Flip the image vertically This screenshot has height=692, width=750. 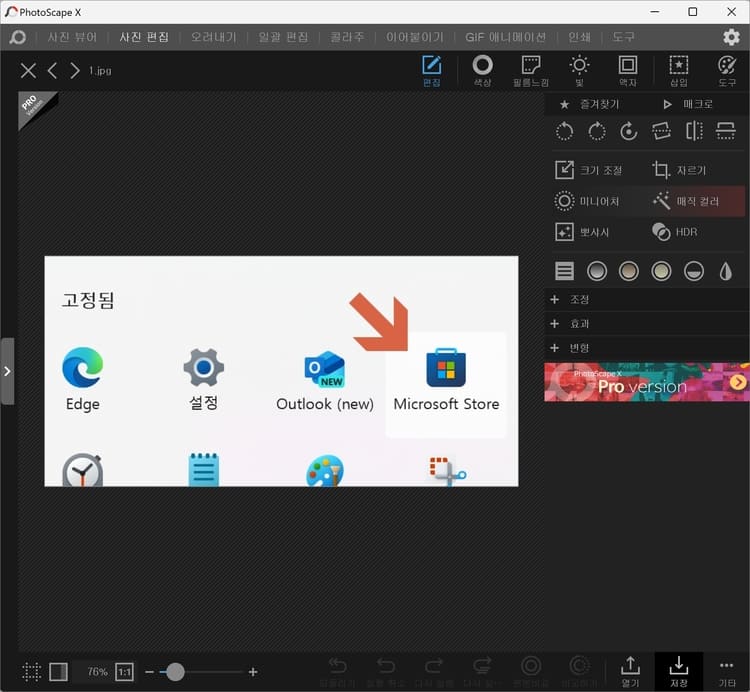click(726, 131)
